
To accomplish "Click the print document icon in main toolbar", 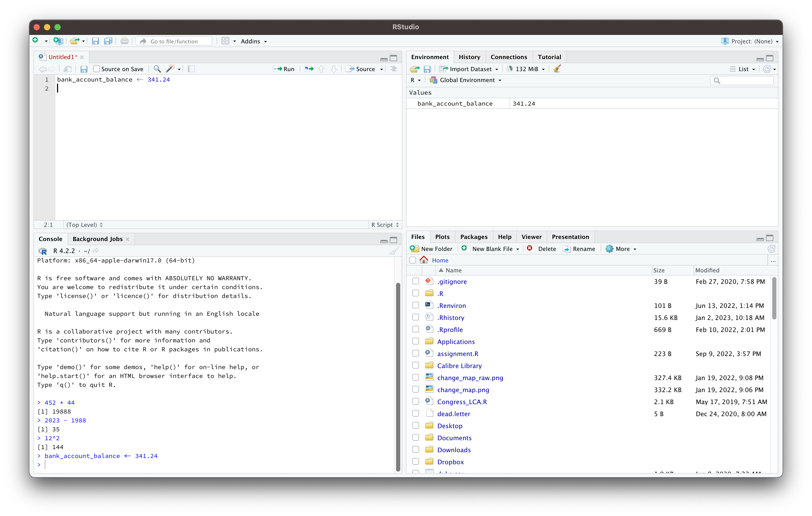I will pos(124,41).
